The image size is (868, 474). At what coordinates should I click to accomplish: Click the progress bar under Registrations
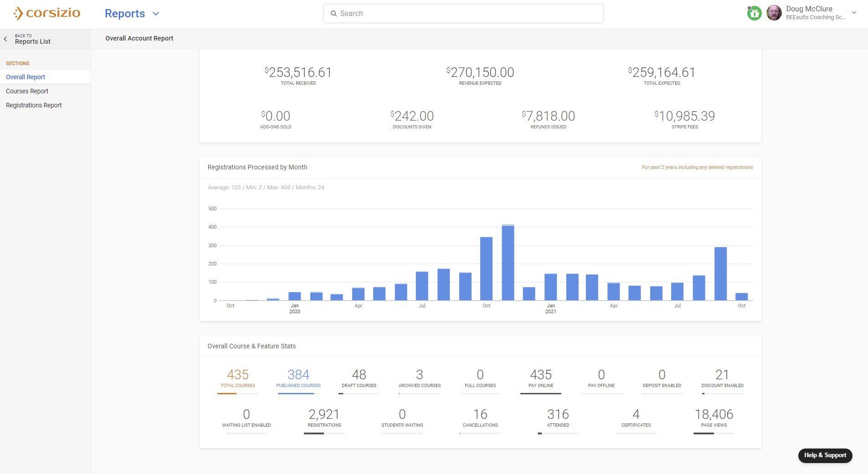coord(324,433)
